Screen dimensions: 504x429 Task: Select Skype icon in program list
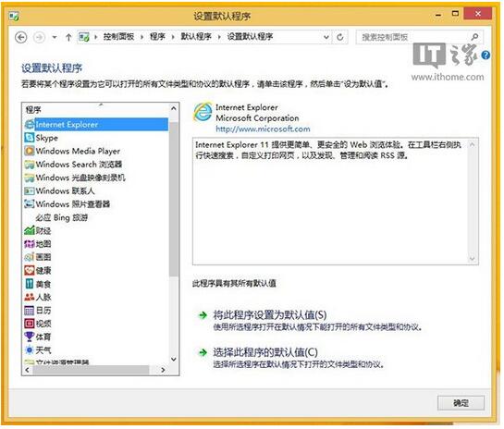(x=29, y=138)
